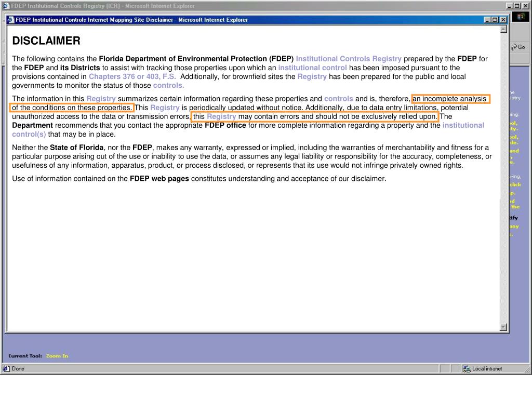The image size is (532, 399).
Task: Click the scroll up arrow in Disclaimer window
Action: (503, 29)
